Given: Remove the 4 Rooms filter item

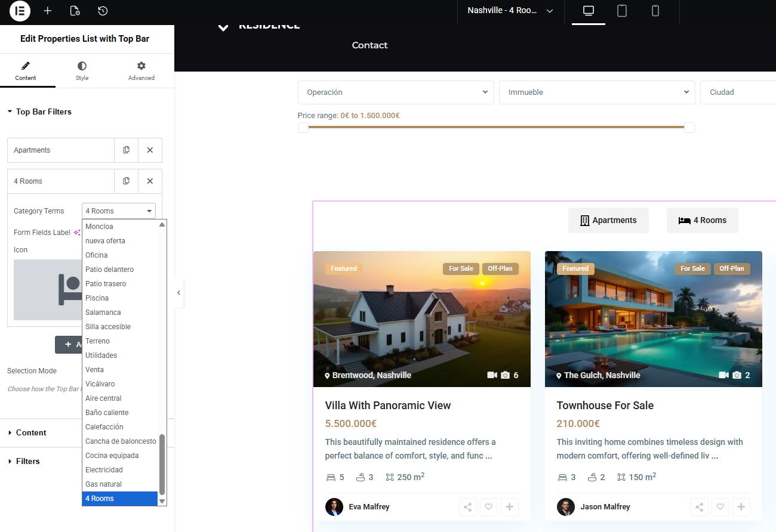Looking at the screenshot, I should (x=150, y=181).
